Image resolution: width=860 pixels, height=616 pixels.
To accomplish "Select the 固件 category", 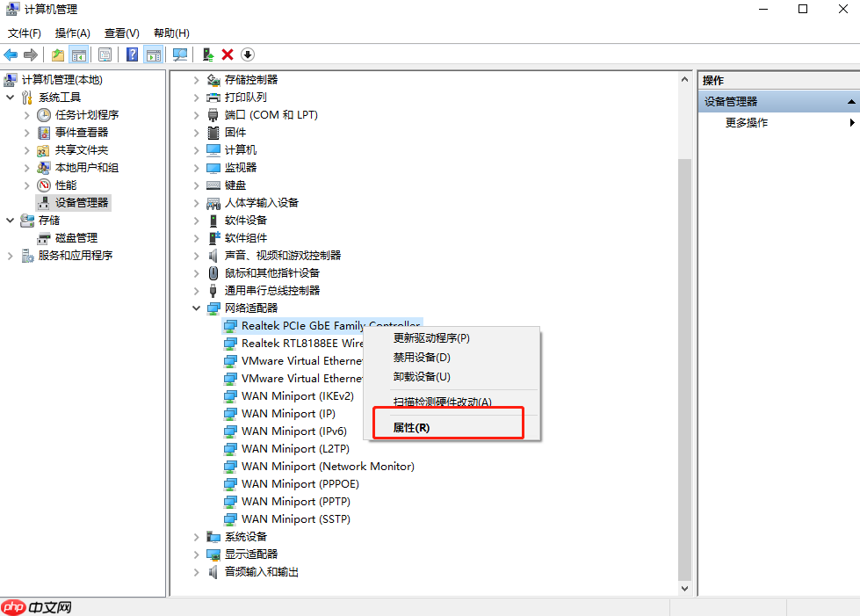I will [x=235, y=133].
